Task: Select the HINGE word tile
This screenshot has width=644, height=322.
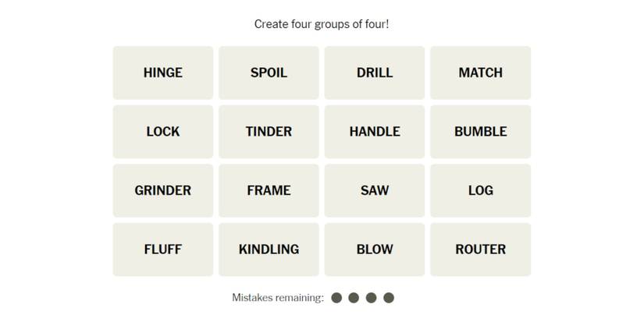Action: (x=162, y=73)
